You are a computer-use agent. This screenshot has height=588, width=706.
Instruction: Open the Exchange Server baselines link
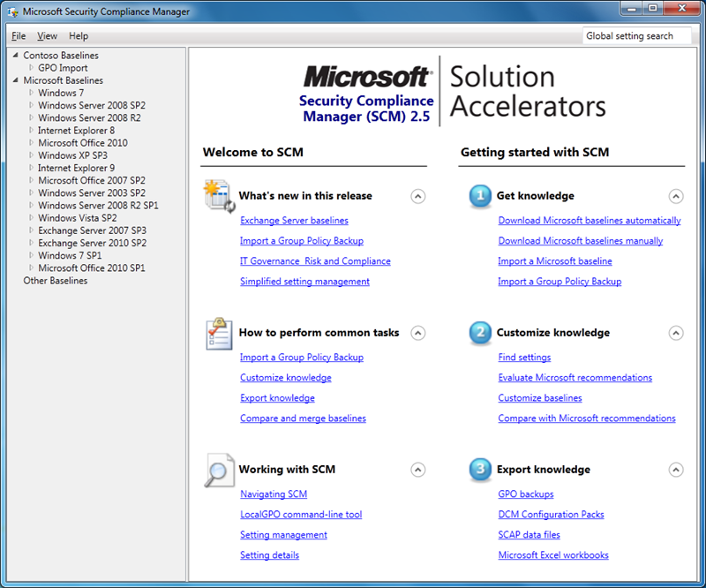point(294,221)
